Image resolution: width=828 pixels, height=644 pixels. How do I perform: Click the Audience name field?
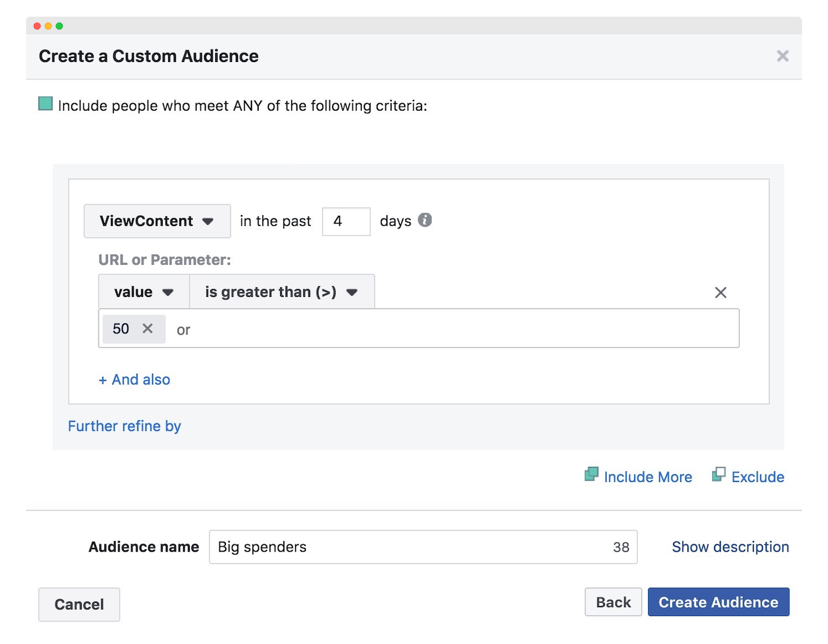click(423, 547)
